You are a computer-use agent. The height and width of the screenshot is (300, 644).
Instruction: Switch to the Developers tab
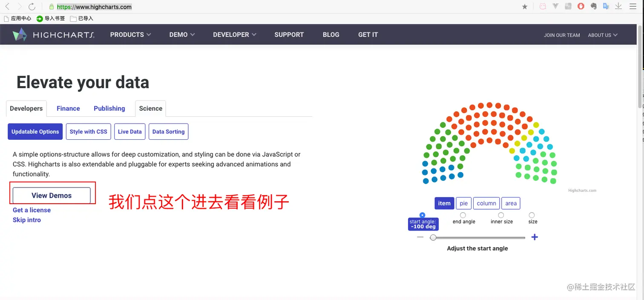26,108
